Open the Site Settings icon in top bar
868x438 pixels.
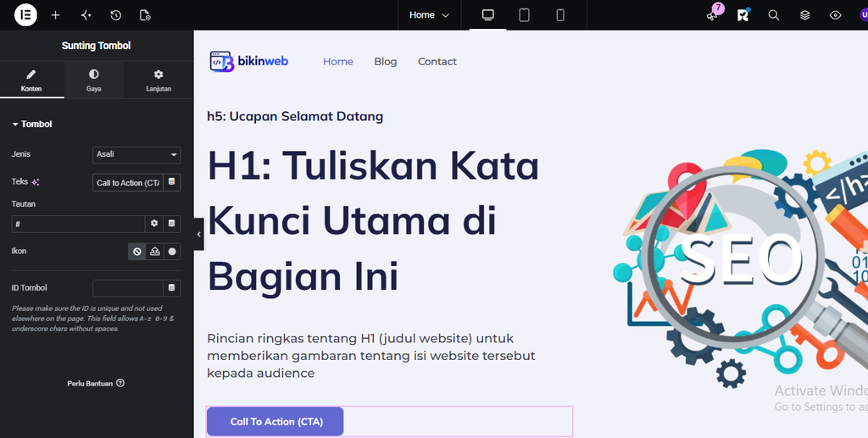(x=86, y=15)
